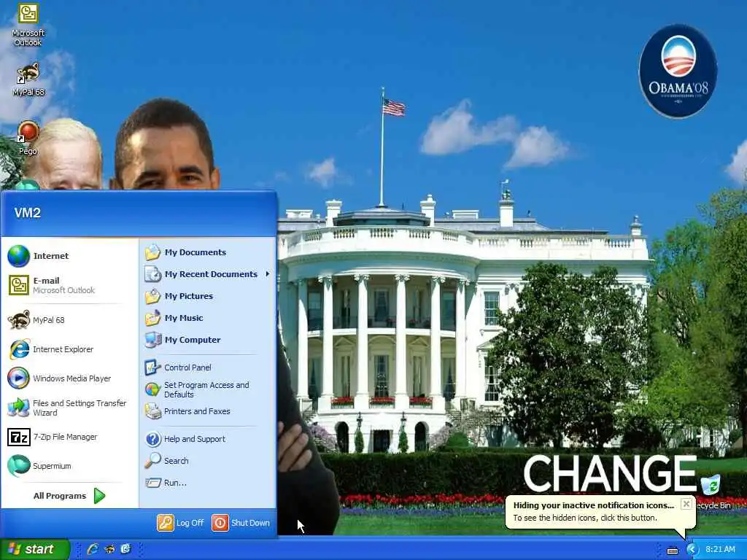
Task: Open Files and Settings Transfer Wizard
Action: pos(66,408)
